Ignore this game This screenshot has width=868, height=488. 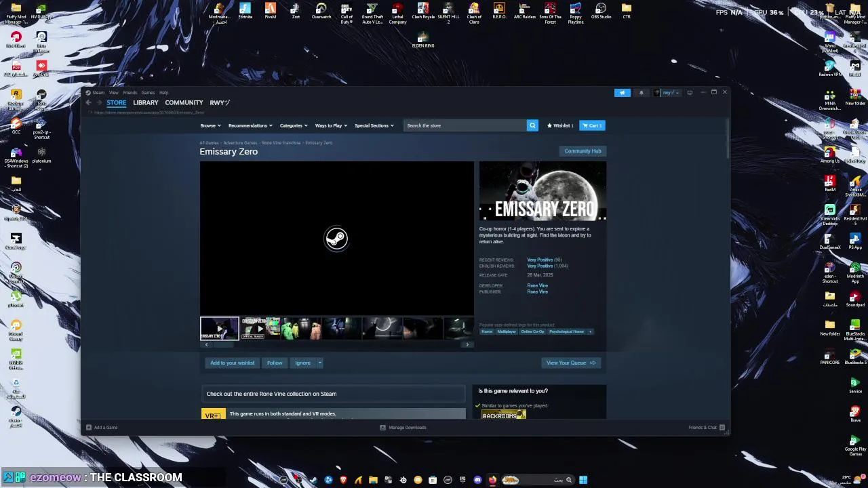click(302, 363)
